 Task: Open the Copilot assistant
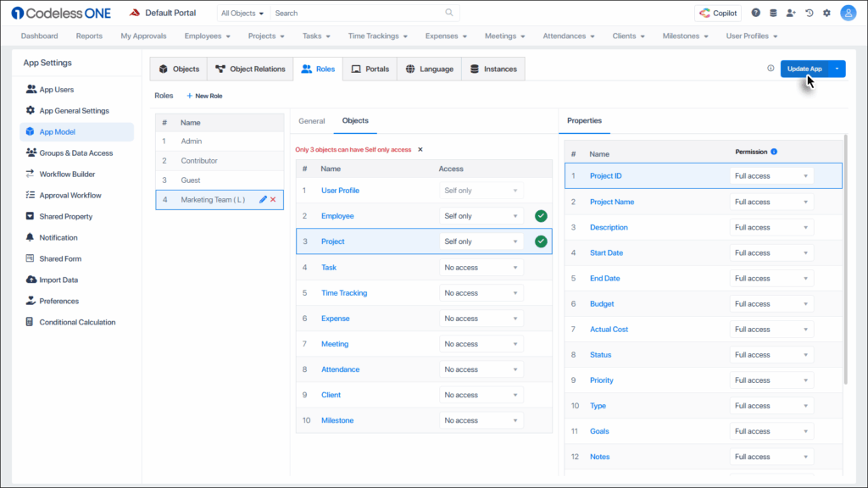pos(718,13)
